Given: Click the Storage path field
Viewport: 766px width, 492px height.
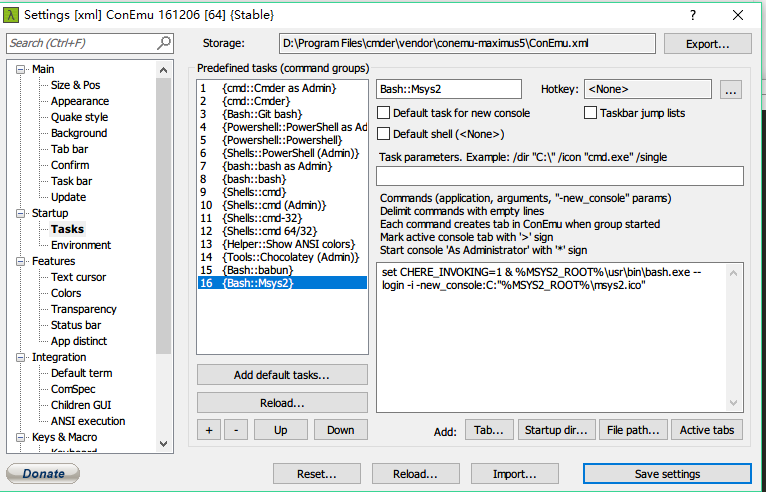Looking at the screenshot, I should (468, 43).
